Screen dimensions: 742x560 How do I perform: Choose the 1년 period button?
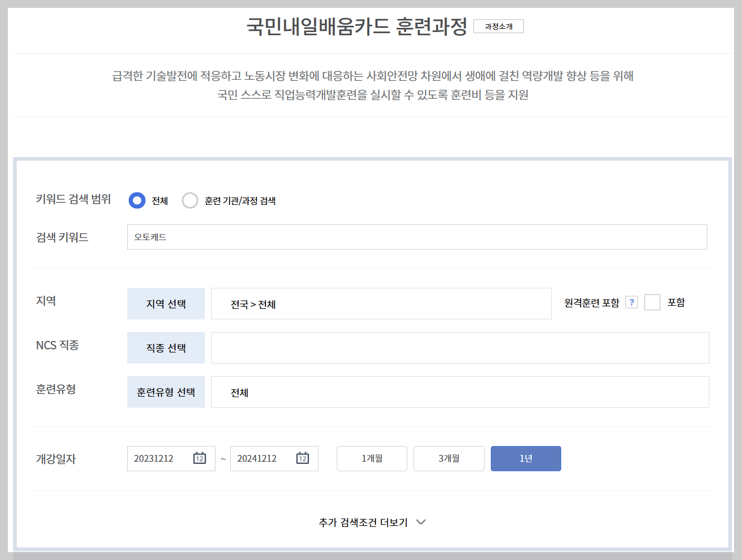526,459
